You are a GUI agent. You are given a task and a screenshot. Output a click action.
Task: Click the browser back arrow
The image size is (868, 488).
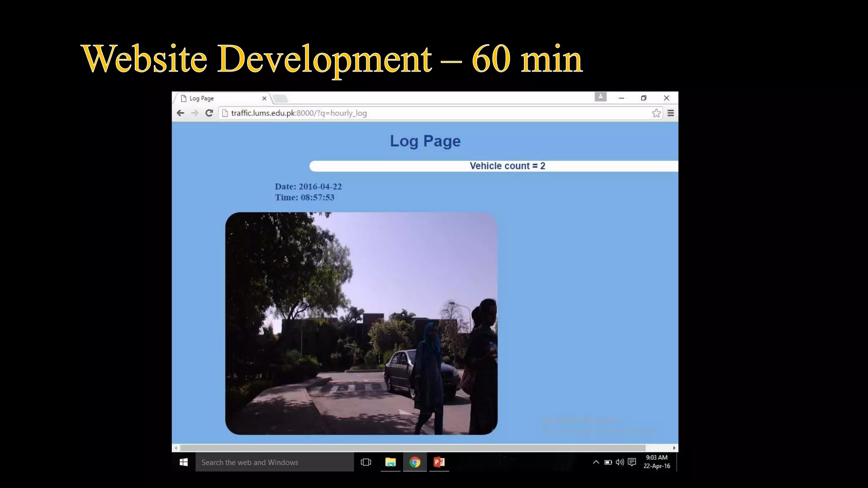(181, 113)
